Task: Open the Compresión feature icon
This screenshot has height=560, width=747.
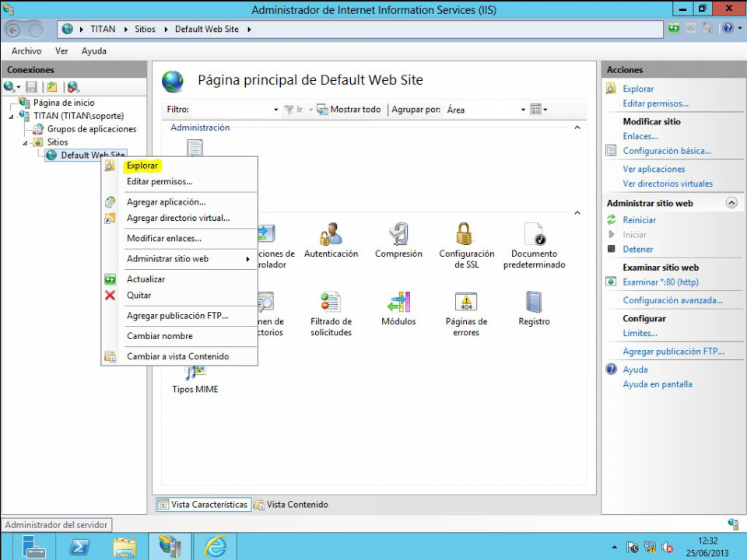Action: 398,240
